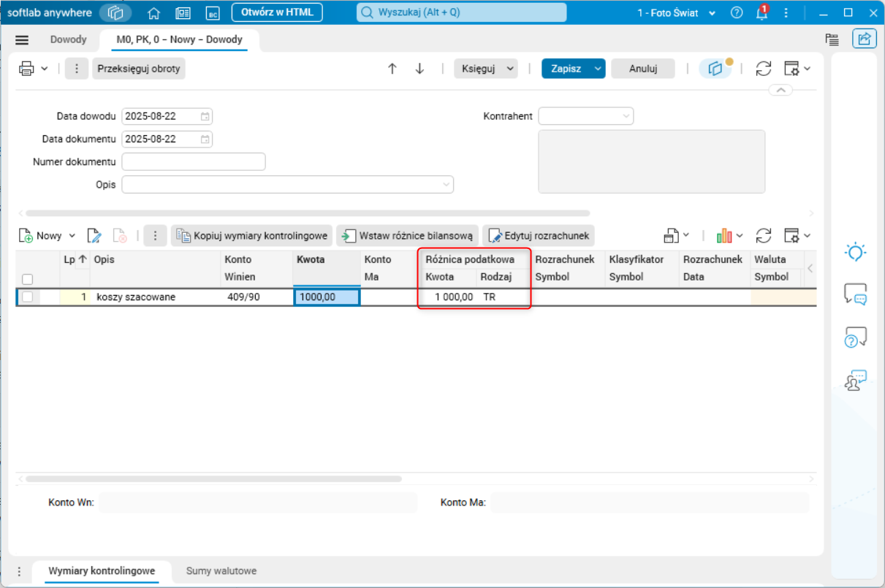The width and height of the screenshot is (885, 588).
Task: Switch to Sumy walutowe tab
Action: point(221,571)
